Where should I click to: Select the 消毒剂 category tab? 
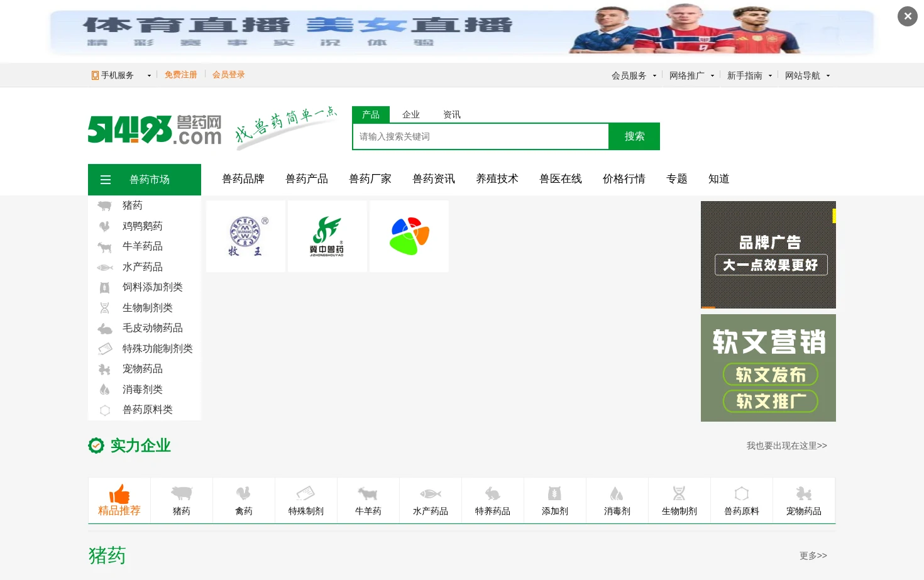click(x=617, y=501)
